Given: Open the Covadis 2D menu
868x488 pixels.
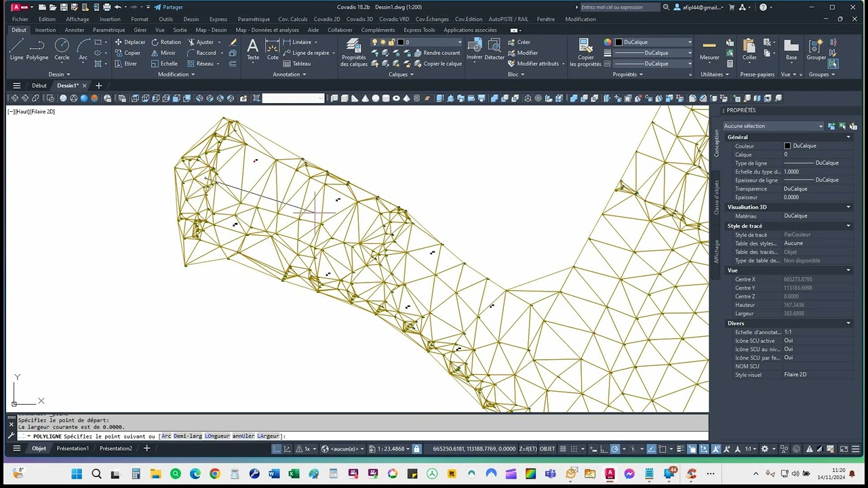Looking at the screenshot, I should click(x=327, y=19).
